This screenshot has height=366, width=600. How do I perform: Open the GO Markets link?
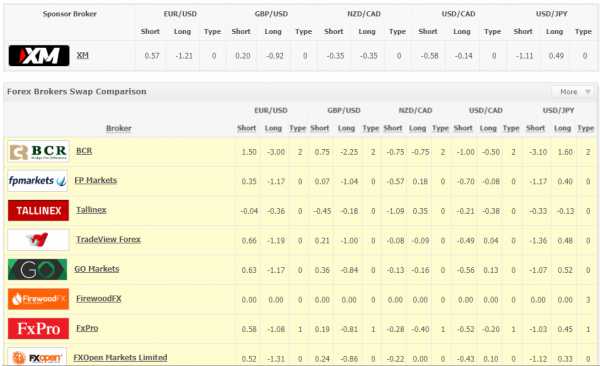coord(97,269)
